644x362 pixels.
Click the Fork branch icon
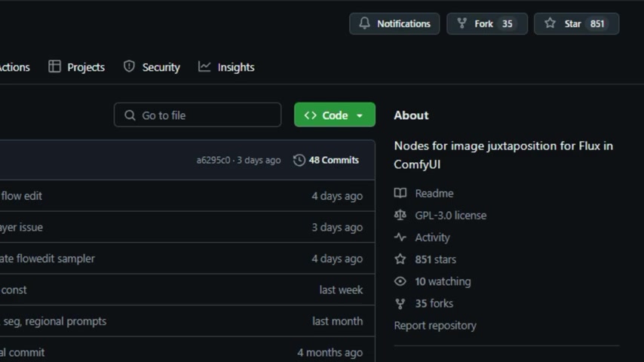pos(462,23)
